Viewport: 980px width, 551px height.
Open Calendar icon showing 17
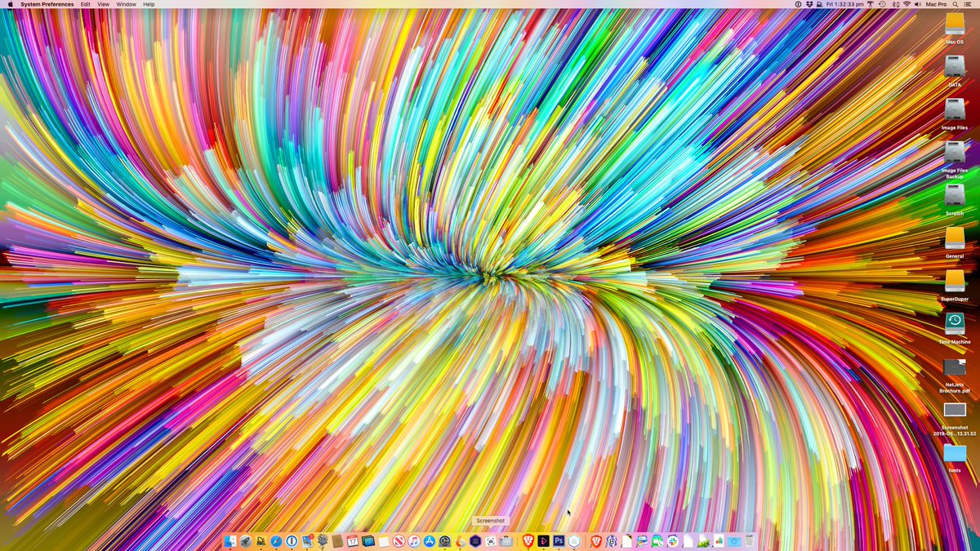(x=352, y=540)
